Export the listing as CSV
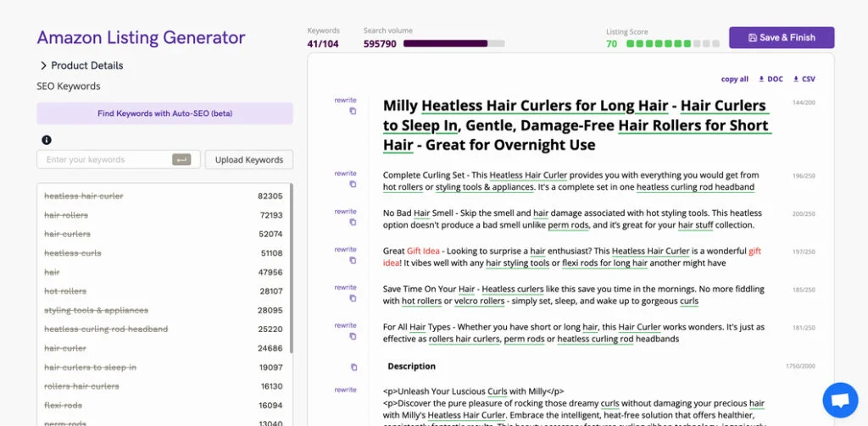 (804, 79)
